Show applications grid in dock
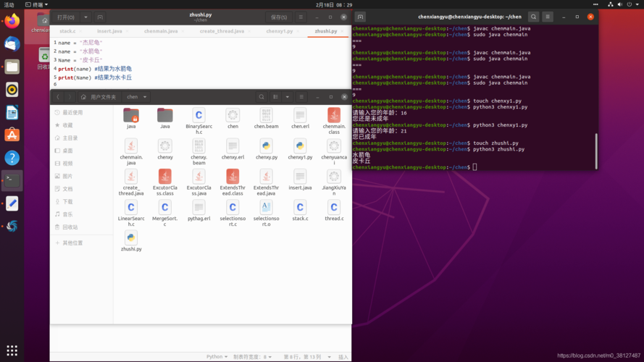This screenshot has height=362, width=644. [x=12, y=350]
